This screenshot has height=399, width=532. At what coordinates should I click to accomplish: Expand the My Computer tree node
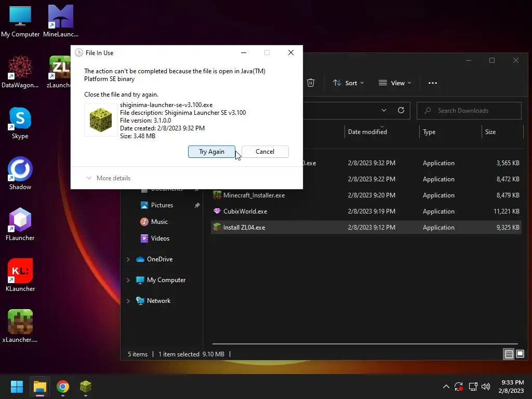coord(128,280)
